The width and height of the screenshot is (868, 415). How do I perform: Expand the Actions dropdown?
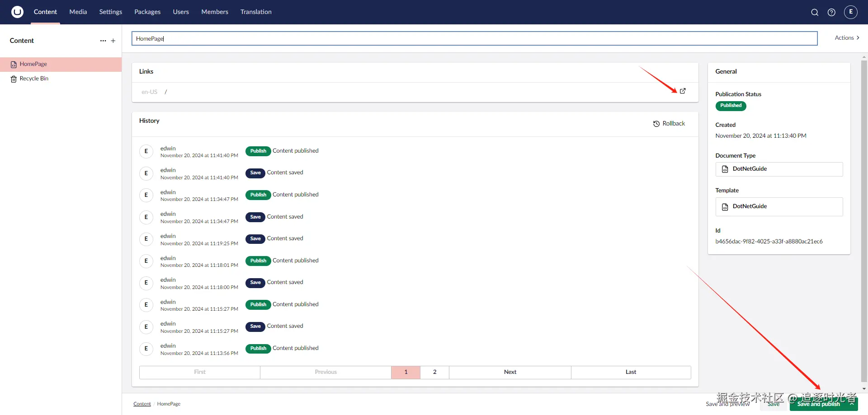click(x=847, y=38)
